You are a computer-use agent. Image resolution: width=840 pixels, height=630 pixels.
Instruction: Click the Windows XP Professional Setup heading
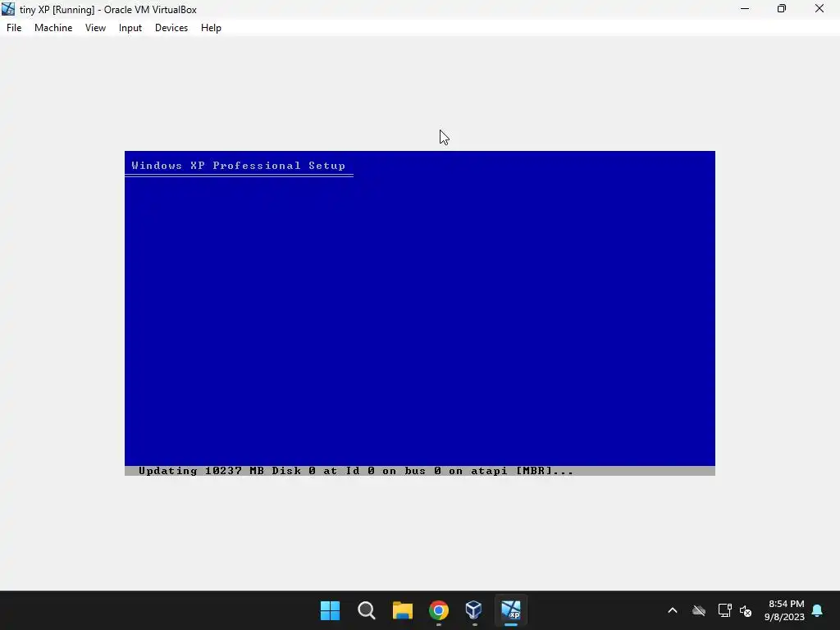point(239,166)
